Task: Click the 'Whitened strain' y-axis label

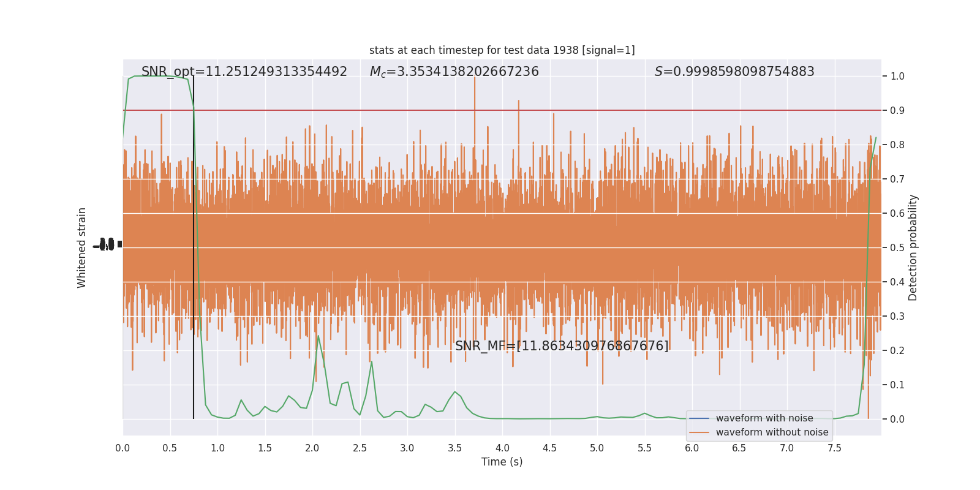Action: (82, 247)
